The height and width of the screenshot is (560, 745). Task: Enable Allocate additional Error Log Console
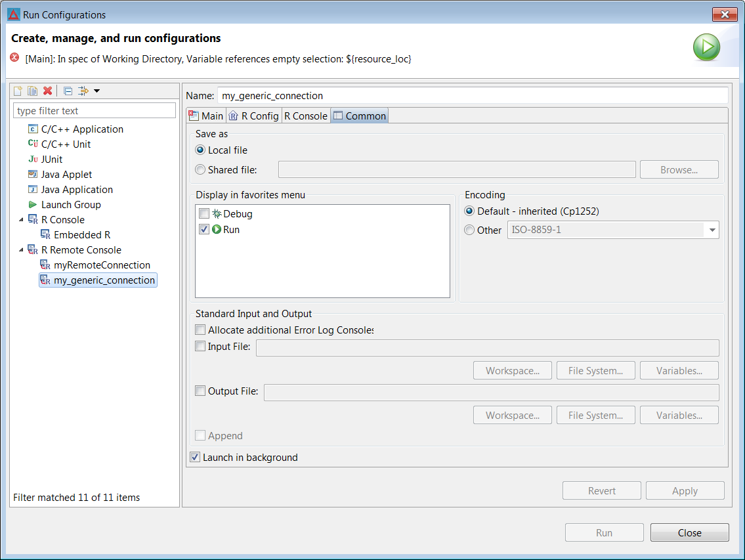tap(200, 330)
